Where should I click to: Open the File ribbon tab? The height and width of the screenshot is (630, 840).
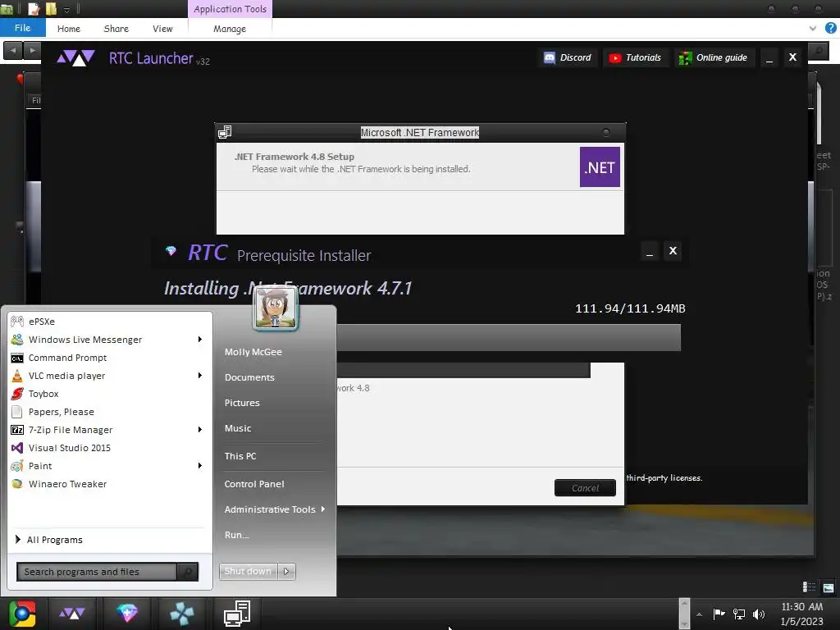pos(22,28)
